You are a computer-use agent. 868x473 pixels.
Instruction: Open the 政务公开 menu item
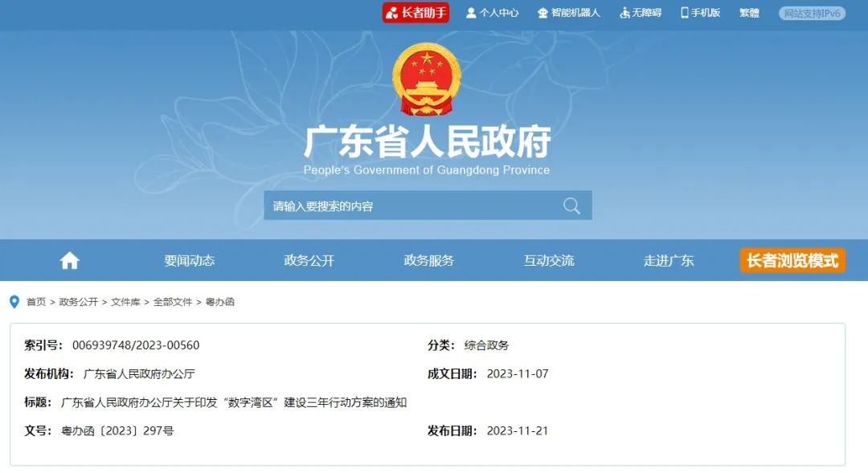point(309,260)
